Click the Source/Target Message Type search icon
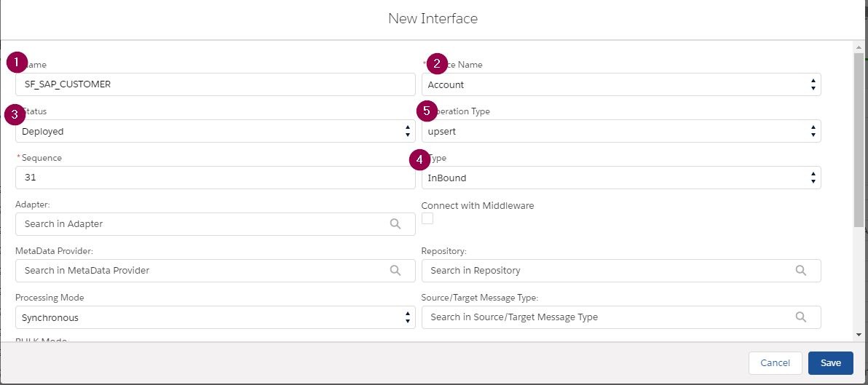This screenshot has width=868, height=385. point(801,317)
